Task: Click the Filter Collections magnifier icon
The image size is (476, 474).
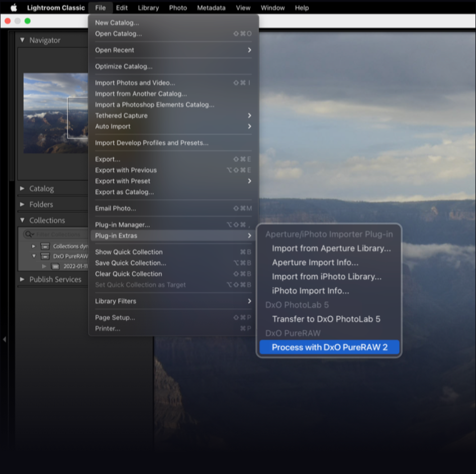Action: (29, 234)
